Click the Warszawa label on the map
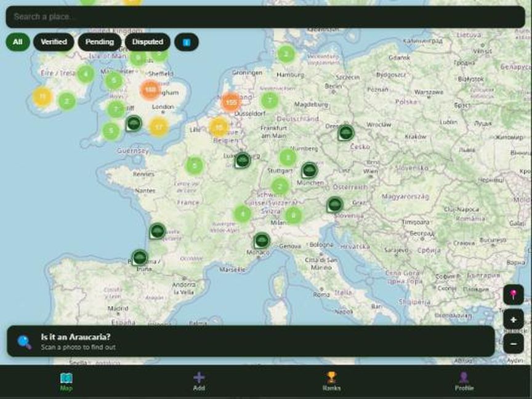The image size is (532, 399). [429, 92]
